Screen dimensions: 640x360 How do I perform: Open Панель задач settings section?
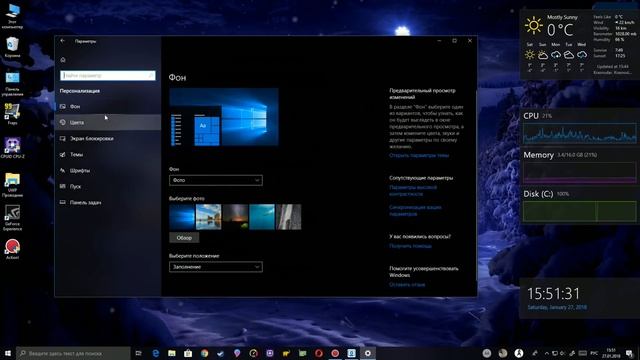108,202
